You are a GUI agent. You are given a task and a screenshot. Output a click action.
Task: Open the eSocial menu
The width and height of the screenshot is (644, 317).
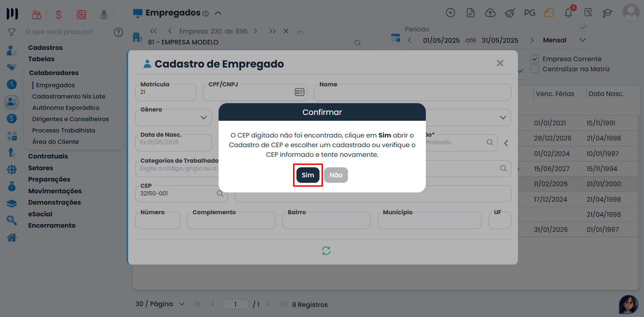pos(40,214)
